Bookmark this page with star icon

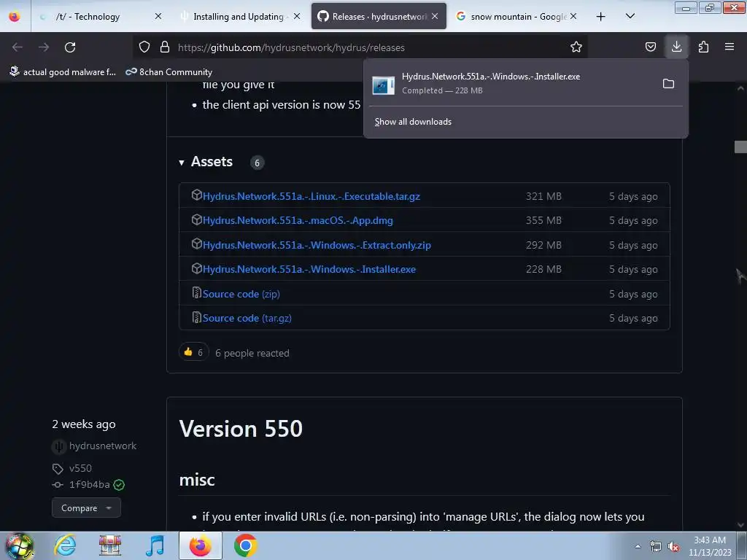click(x=576, y=47)
